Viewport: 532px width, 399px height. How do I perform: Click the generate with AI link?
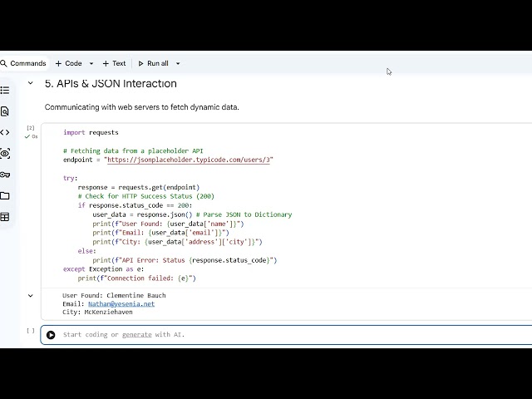tap(136, 334)
